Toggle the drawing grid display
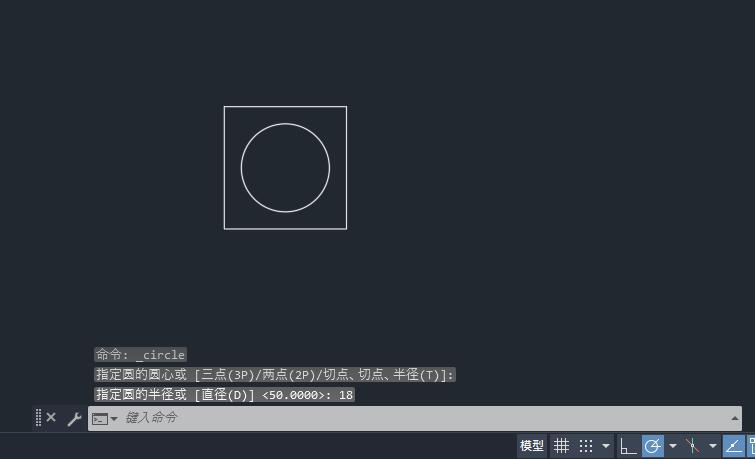This screenshot has height=459, width=755. [x=561, y=446]
